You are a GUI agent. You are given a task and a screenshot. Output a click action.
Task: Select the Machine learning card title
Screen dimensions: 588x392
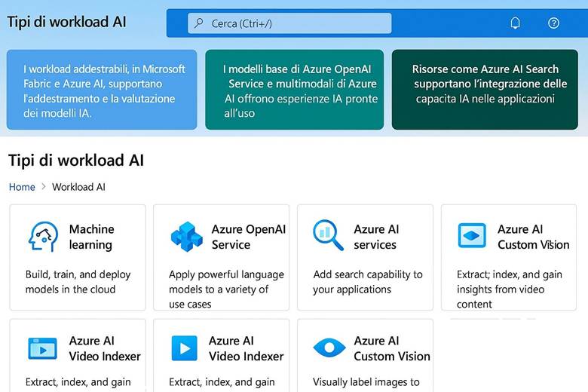point(91,237)
